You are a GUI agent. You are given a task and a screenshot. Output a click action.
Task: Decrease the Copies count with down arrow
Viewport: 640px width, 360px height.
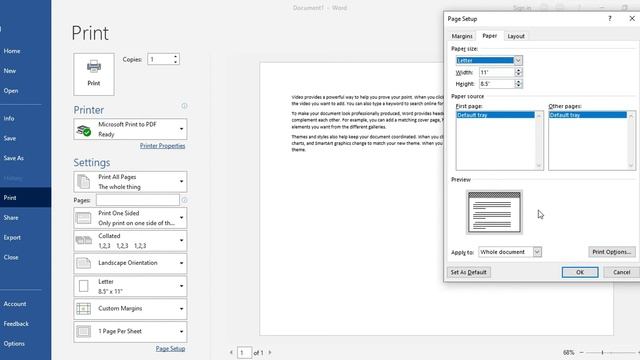pos(176,62)
